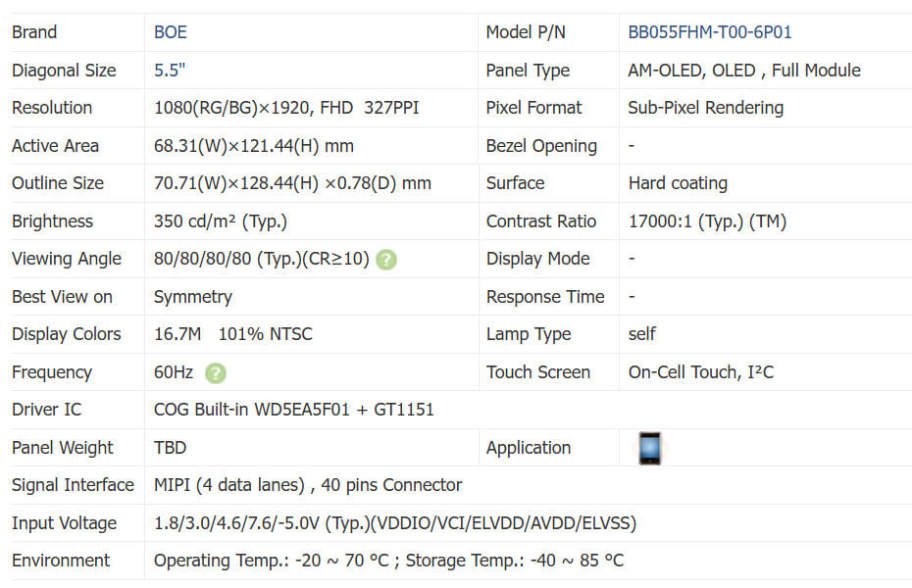Click the smartphone Application icon
912x588 pixels.
point(649,448)
